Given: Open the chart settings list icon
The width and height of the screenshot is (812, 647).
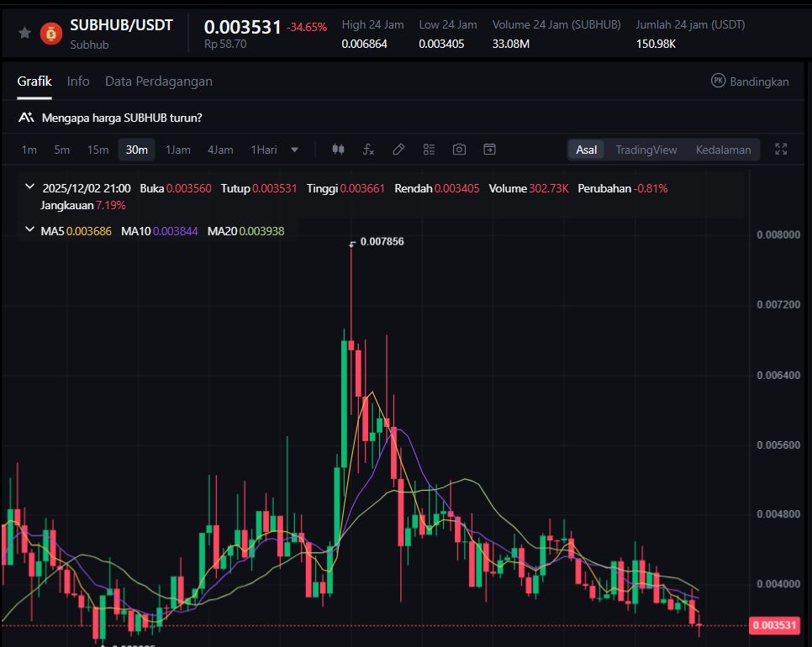Looking at the screenshot, I should (x=429, y=150).
